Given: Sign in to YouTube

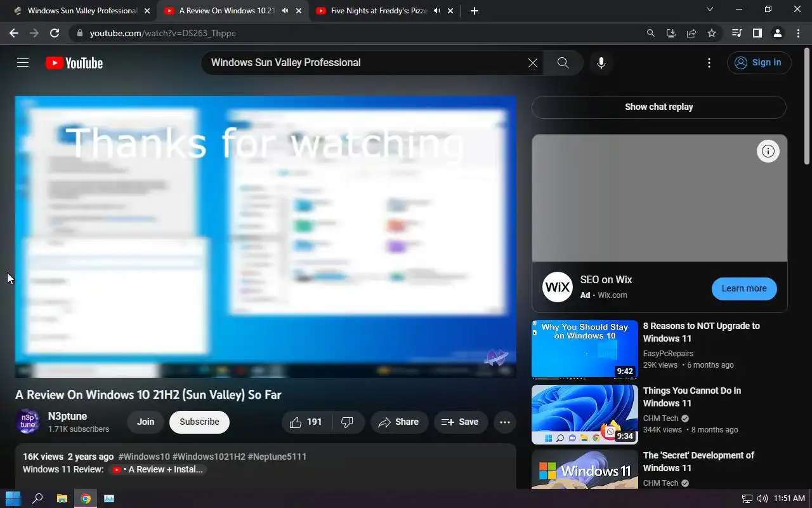Looking at the screenshot, I should (759, 63).
